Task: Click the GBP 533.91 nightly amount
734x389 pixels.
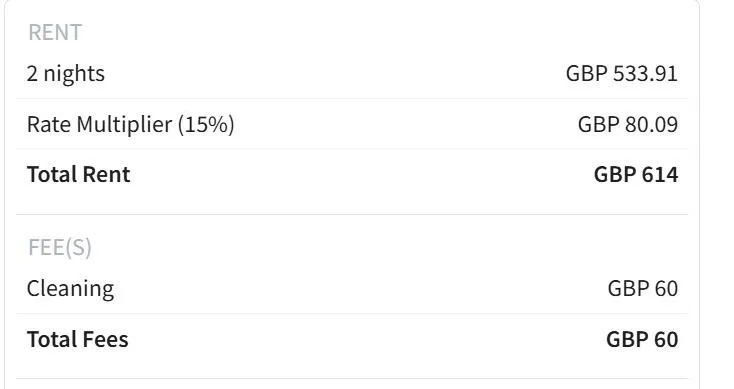Action: coord(622,73)
